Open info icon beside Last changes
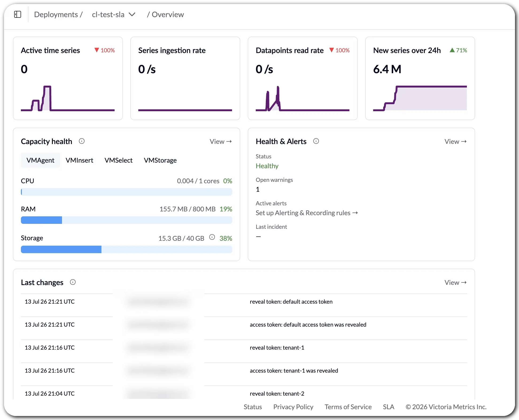 (73, 282)
